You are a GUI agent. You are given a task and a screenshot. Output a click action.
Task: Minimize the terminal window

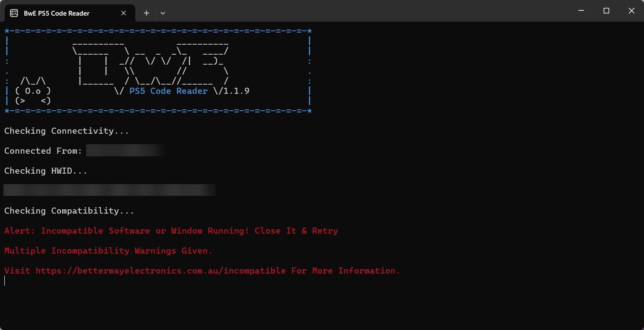coord(581,11)
